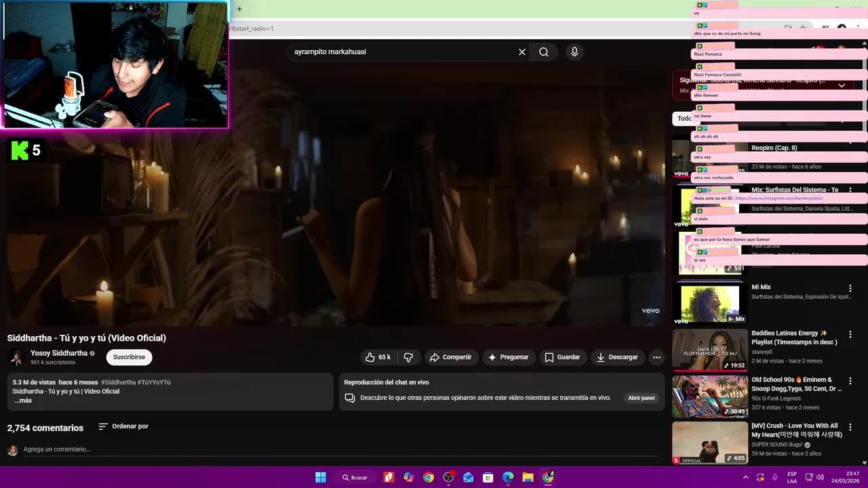868x488 pixels.
Task: Open the Windows Start menu
Action: [321, 477]
